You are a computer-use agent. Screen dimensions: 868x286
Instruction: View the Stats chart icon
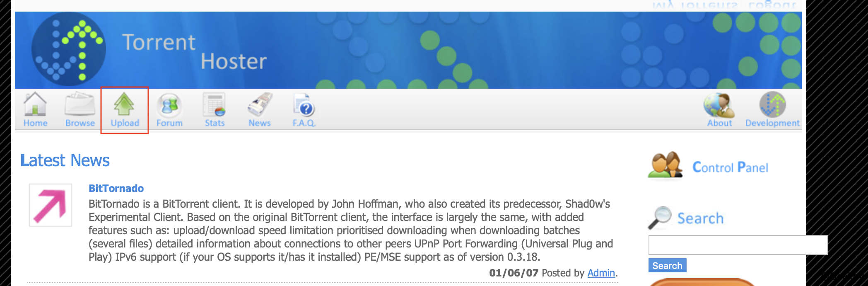point(215,104)
